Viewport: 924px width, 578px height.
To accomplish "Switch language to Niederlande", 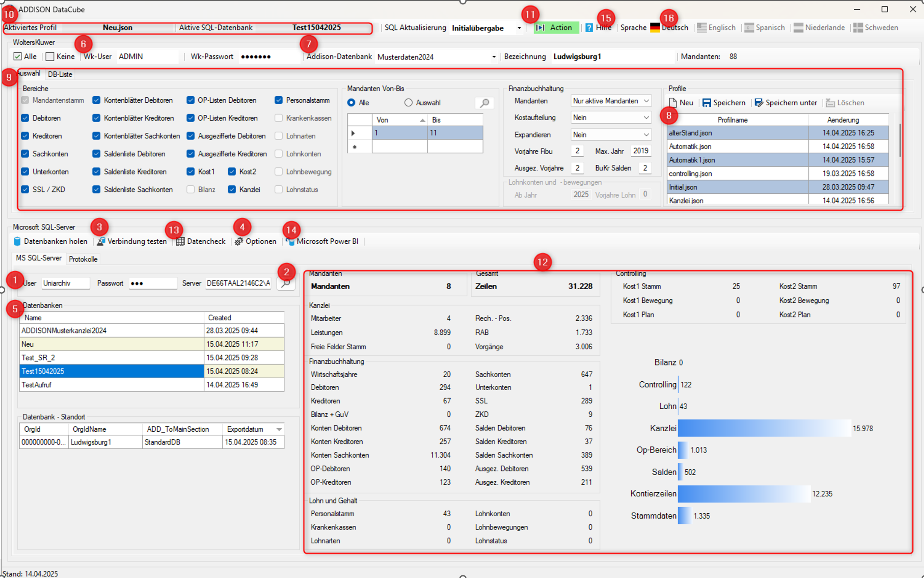I will point(819,27).
